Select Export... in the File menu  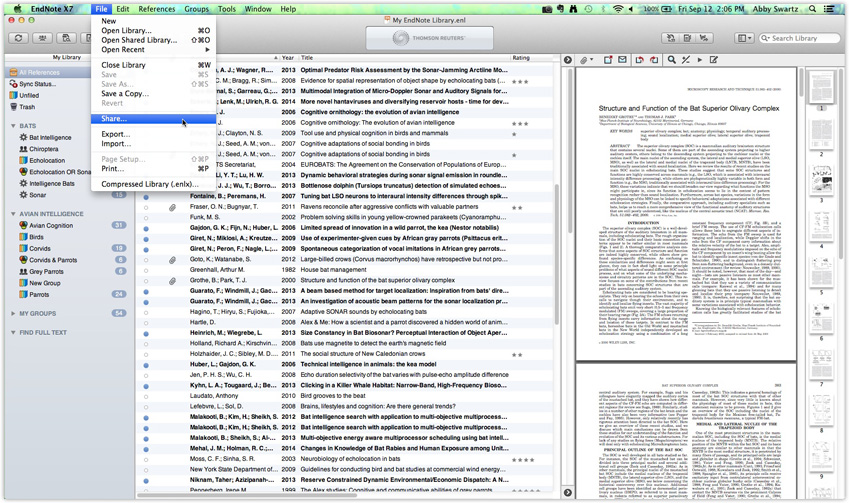pos(115,134)
